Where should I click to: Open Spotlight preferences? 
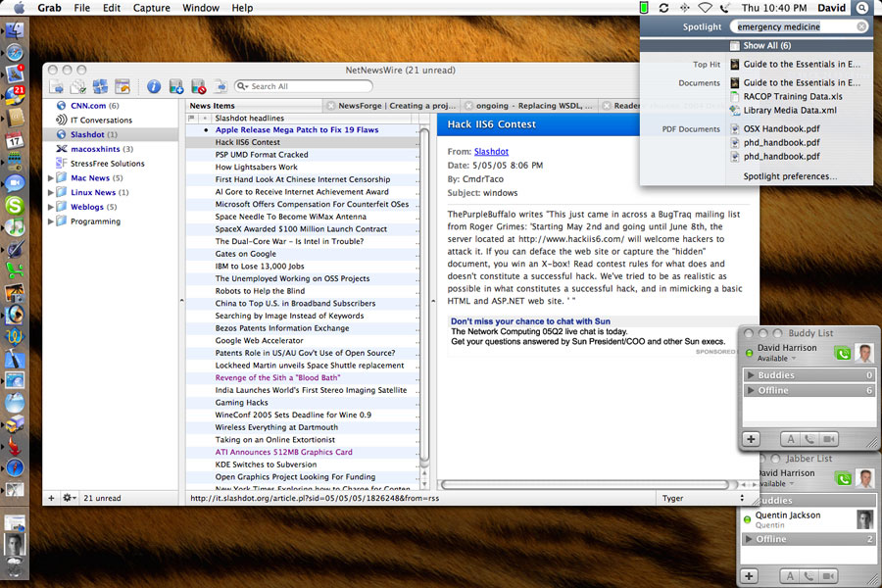(x=790, y=176)
